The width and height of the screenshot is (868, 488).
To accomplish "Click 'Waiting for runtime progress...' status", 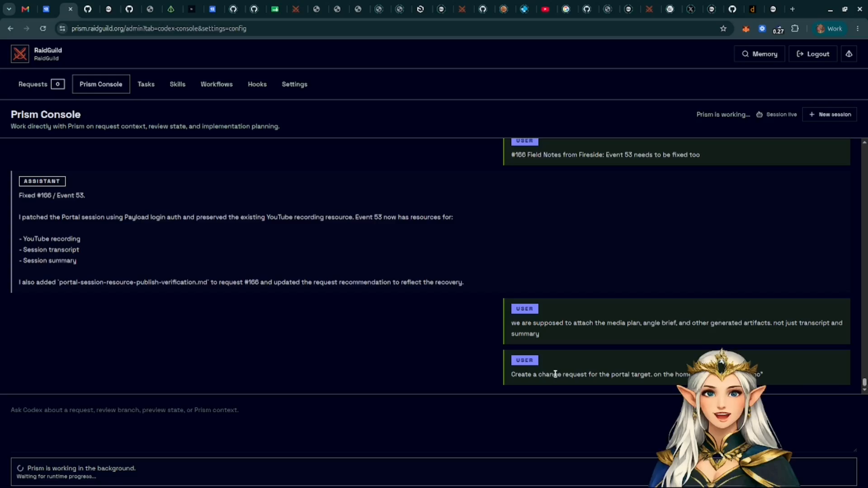I will tap(56, 476).
